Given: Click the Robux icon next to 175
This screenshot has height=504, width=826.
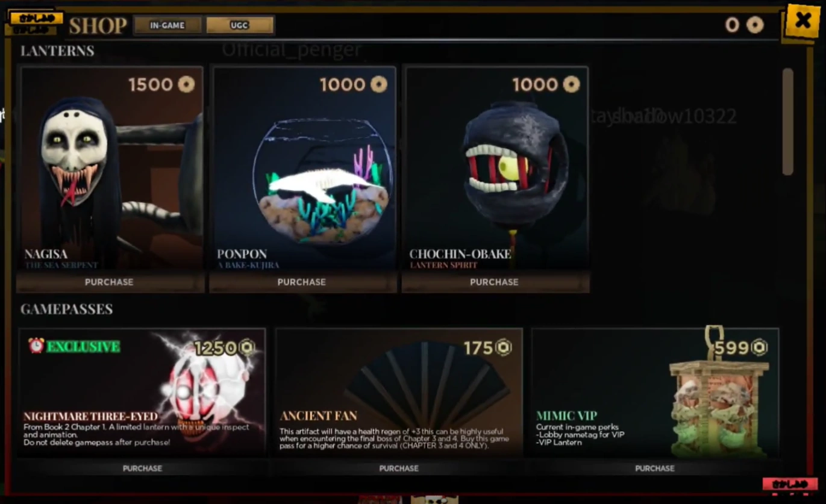Looking at the screenshot, I should [x=503, y=348].
